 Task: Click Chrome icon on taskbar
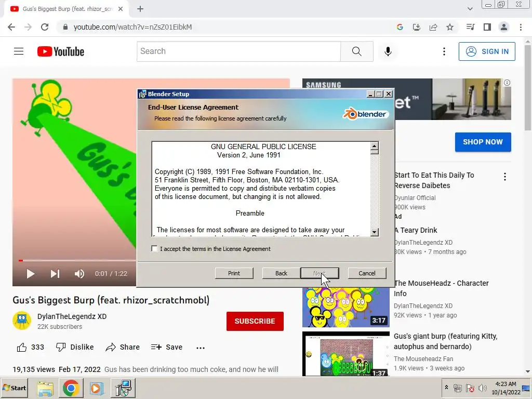coord(71,388)
